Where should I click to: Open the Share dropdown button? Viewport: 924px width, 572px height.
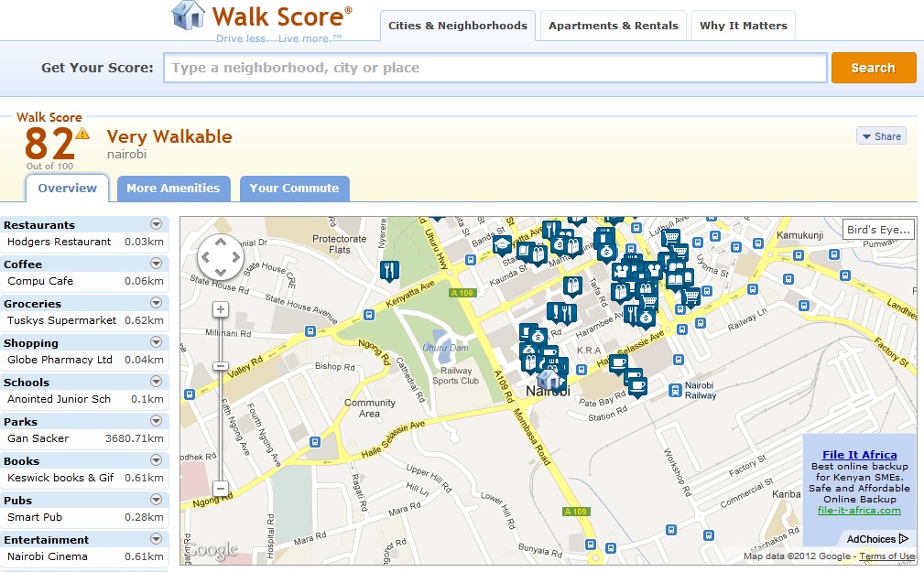(x=882, y=136)
